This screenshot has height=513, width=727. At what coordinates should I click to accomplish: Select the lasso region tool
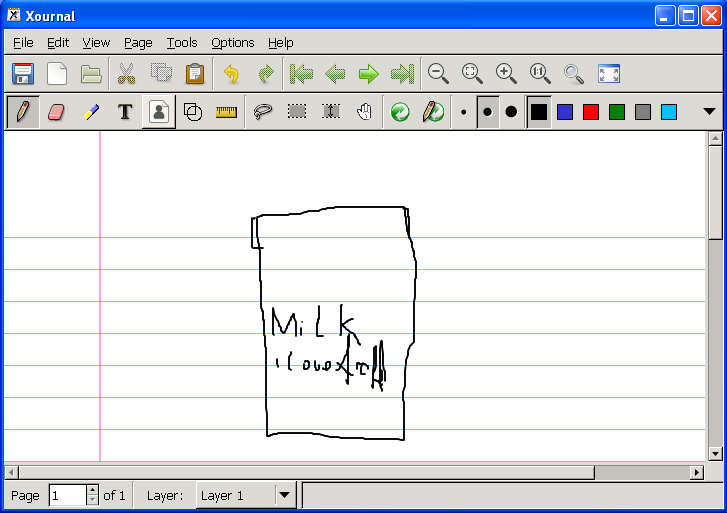263,112
